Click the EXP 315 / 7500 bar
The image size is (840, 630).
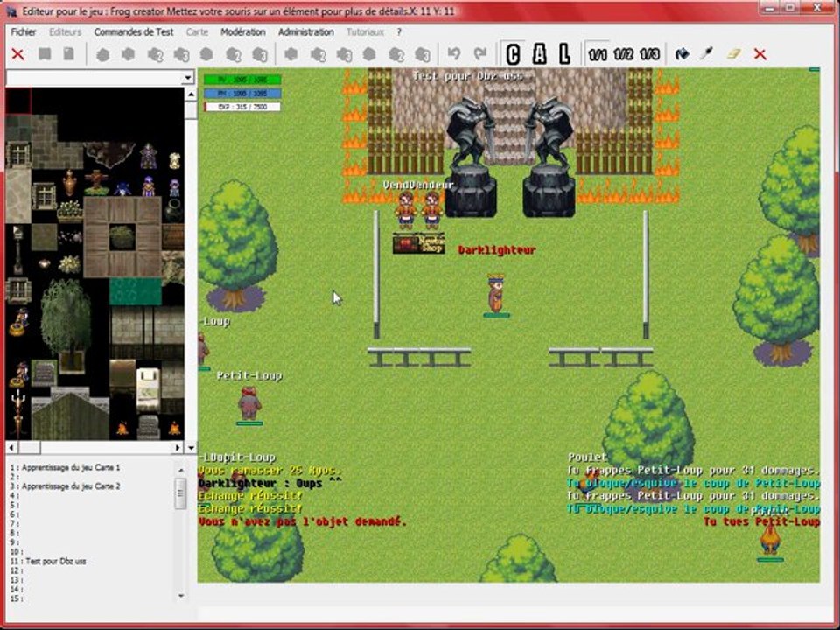242,107
